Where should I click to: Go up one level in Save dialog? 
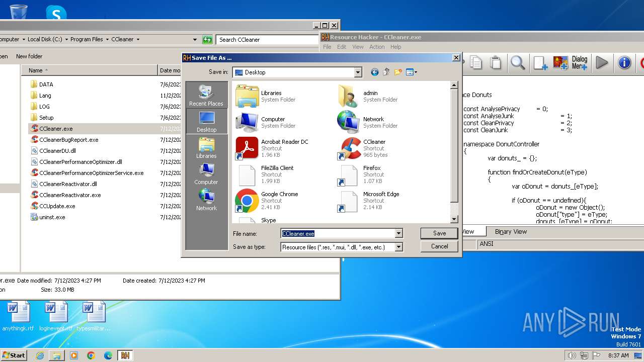click(386, 72)
